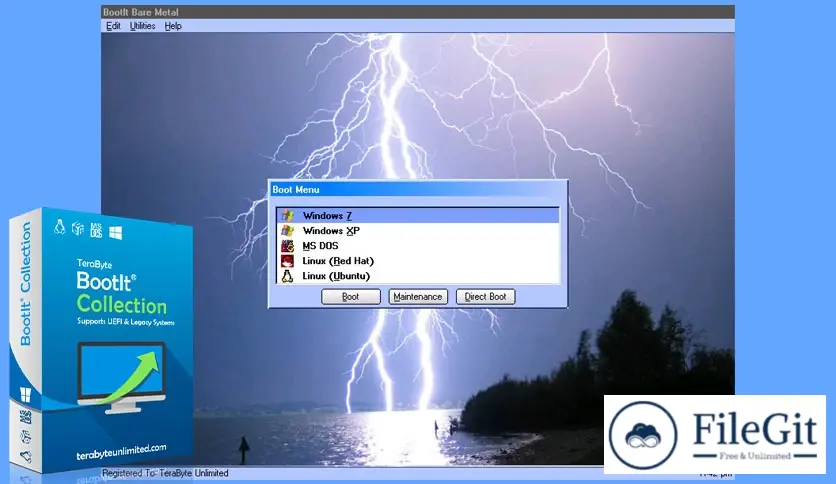Click the monitor with green arrow graphic
The image size is (836, 484).
122,378
